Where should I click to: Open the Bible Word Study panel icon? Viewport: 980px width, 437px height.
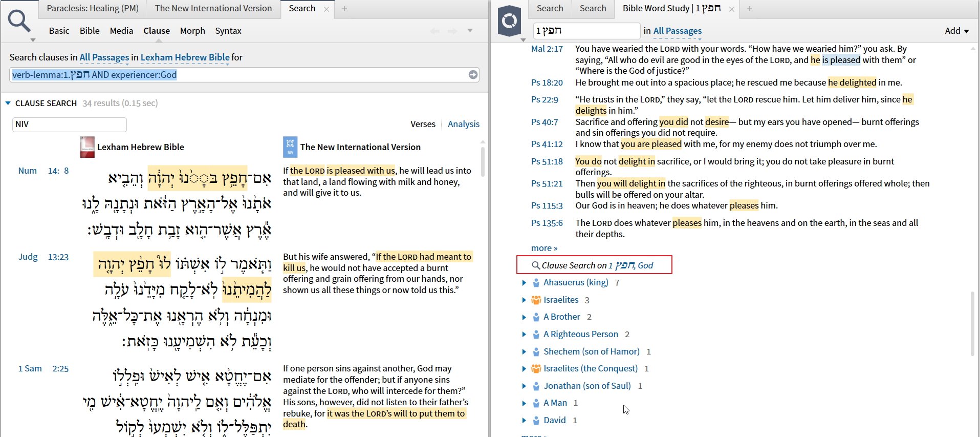tap(509, 21)
